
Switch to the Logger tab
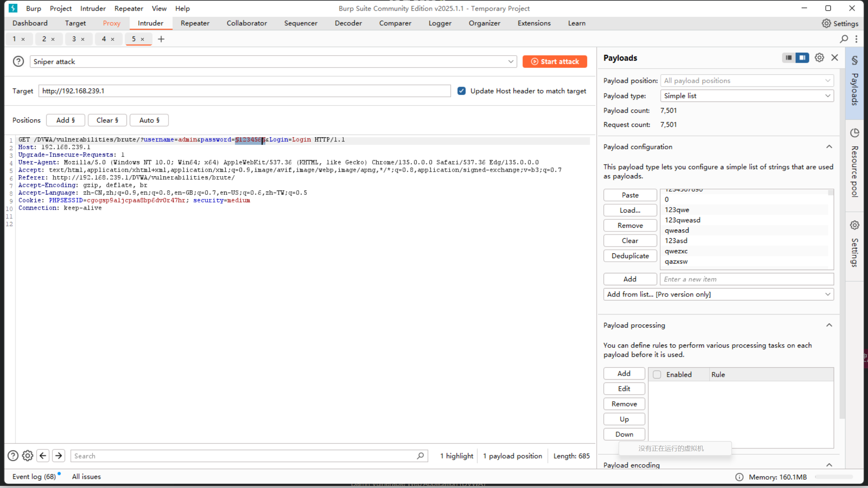click(x=440, y=23)
